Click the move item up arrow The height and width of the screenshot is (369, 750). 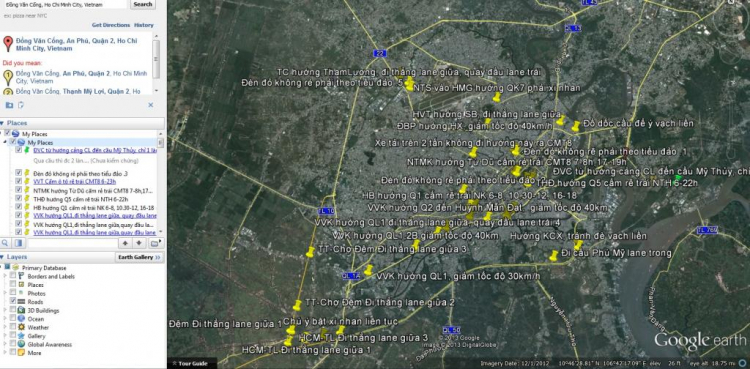(x=125, y=243)
